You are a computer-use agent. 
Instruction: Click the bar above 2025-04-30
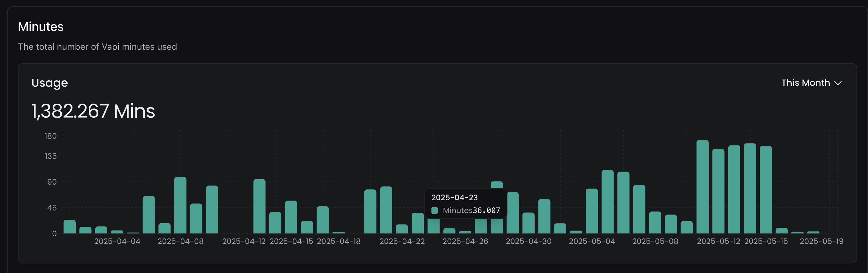[x=528, y=223]
